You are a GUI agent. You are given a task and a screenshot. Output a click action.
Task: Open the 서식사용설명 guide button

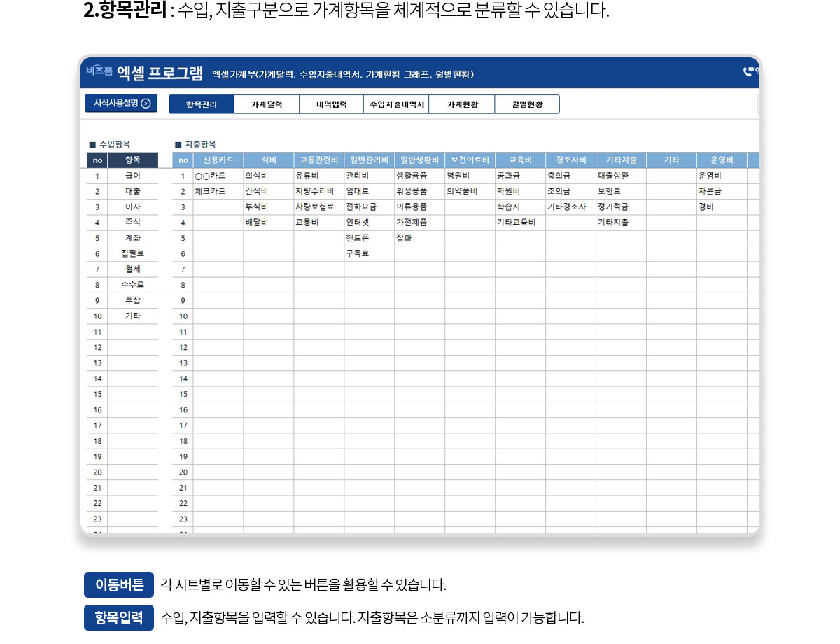tap(121, 104)
